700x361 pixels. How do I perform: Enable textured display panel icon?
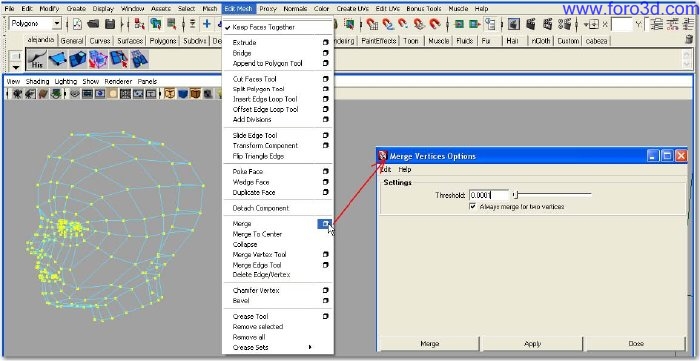[x=208, y=94]
